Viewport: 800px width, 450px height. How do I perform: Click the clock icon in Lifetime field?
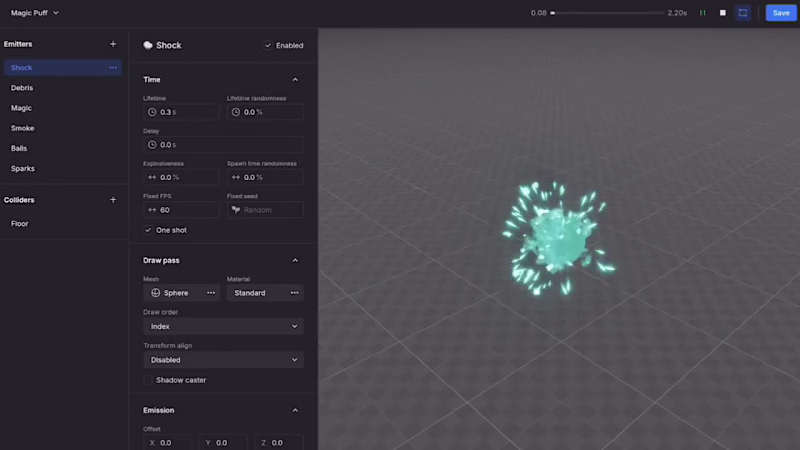(152, 112)
